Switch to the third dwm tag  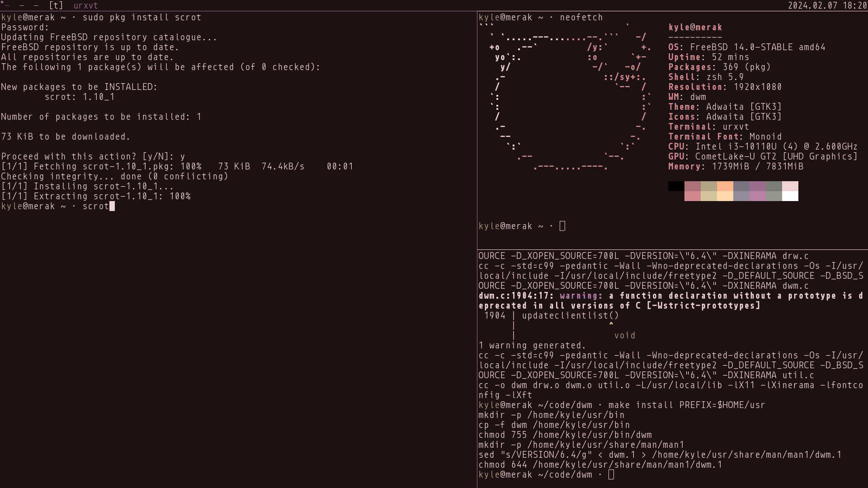click(x=36, y=5)
